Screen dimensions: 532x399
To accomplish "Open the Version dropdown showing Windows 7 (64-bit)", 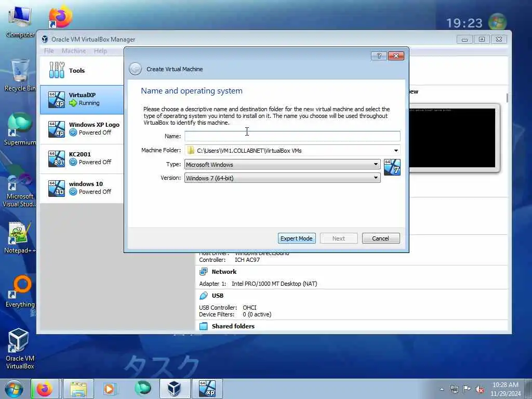I will [282, 178].
